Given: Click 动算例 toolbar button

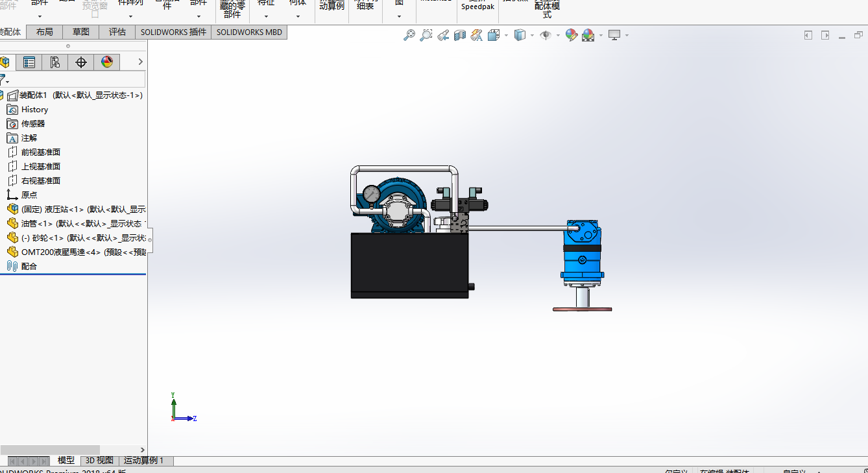Looking at the screenshot, I should [x=332, y=6].
